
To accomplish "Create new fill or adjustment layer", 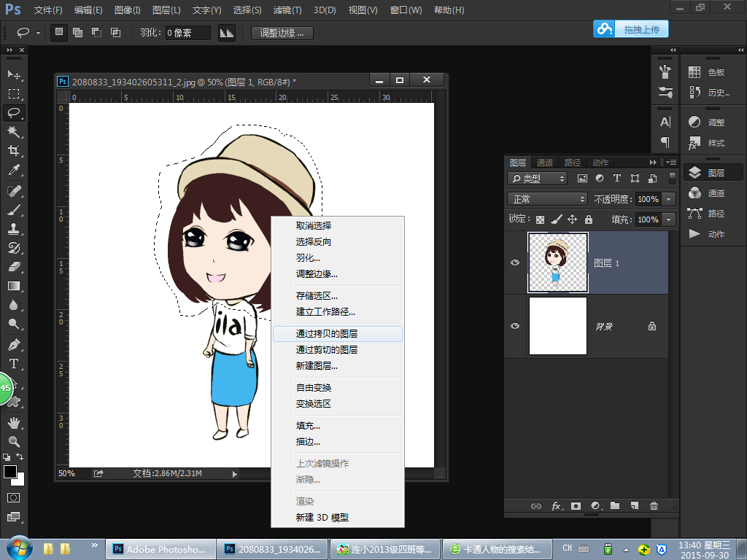I will point(596,506).
